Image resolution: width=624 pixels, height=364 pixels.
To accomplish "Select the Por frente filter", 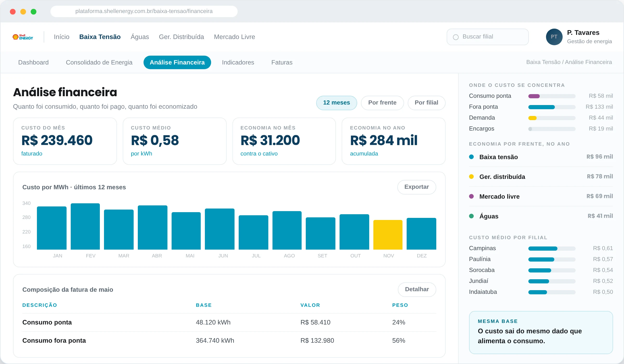I will (382, 103).
